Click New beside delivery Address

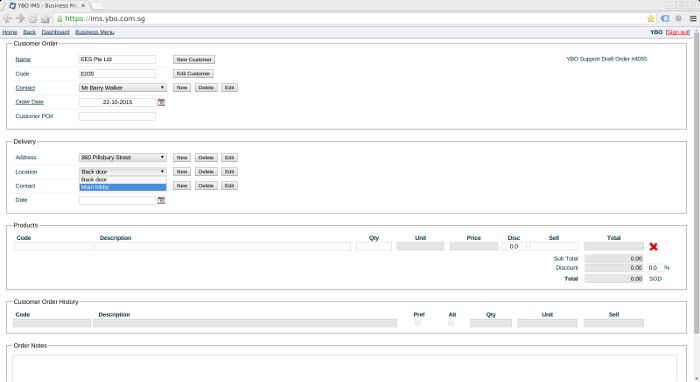[x=182, y=158]
